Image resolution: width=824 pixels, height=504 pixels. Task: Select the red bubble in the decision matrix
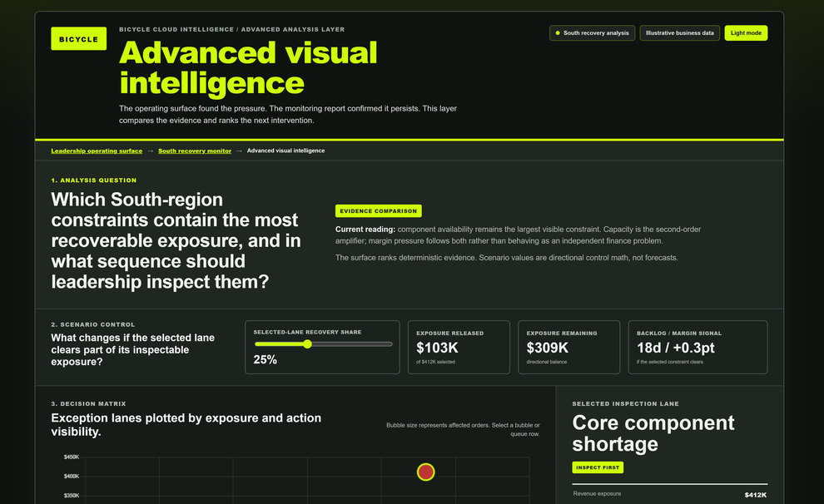point(425,472)
